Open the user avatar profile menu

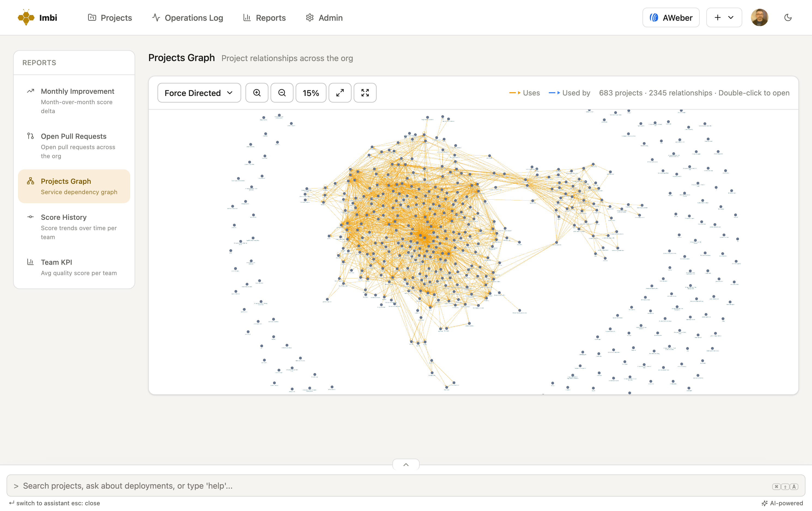point(759,17)
